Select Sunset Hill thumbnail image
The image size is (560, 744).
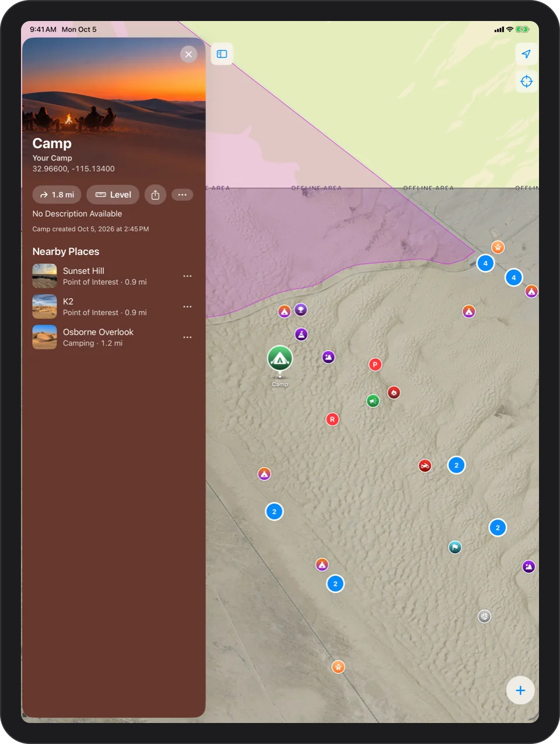point(44,276)
